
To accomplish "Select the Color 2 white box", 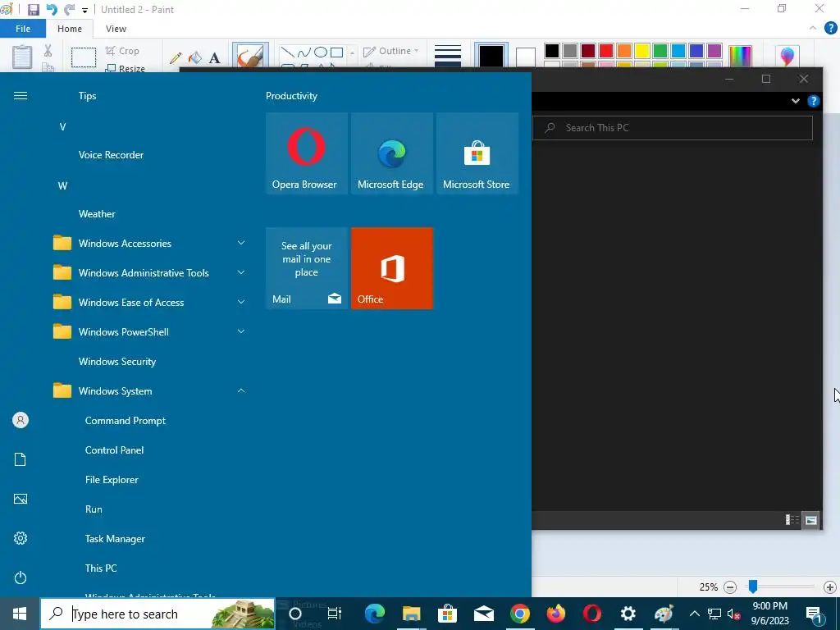I will click(x=526, y=58).
